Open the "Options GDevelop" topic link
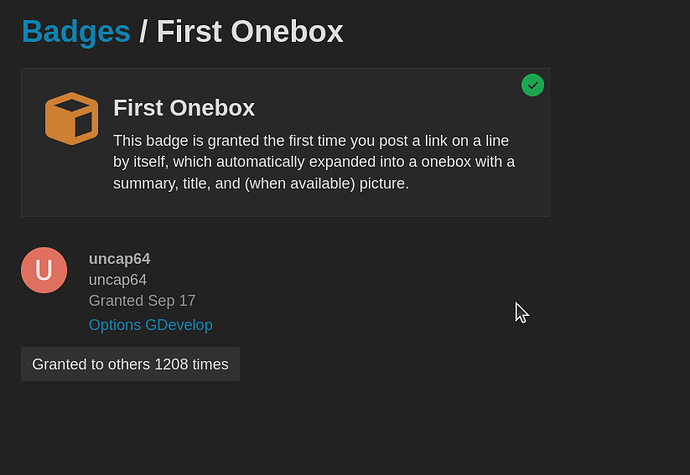 point(150,325)
